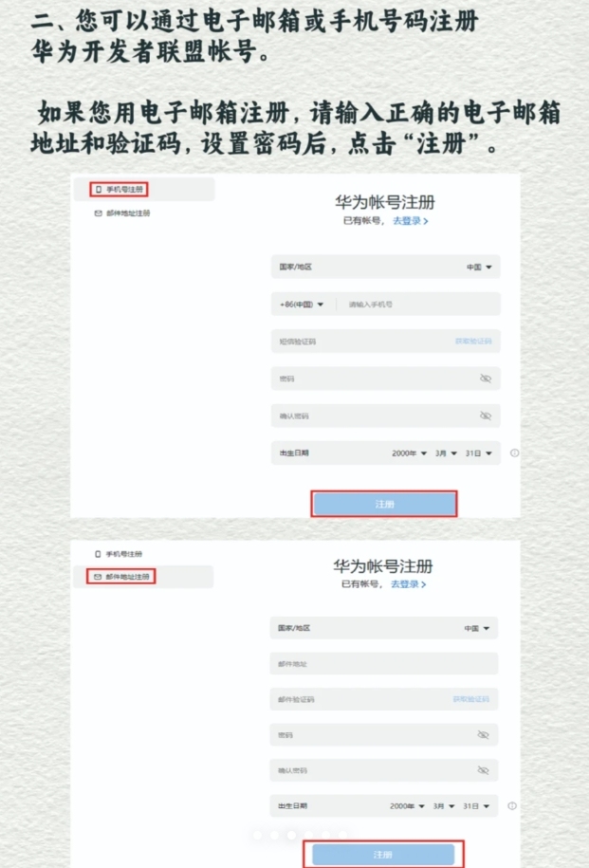Click 去登录 link in upper form

point(410,221)
